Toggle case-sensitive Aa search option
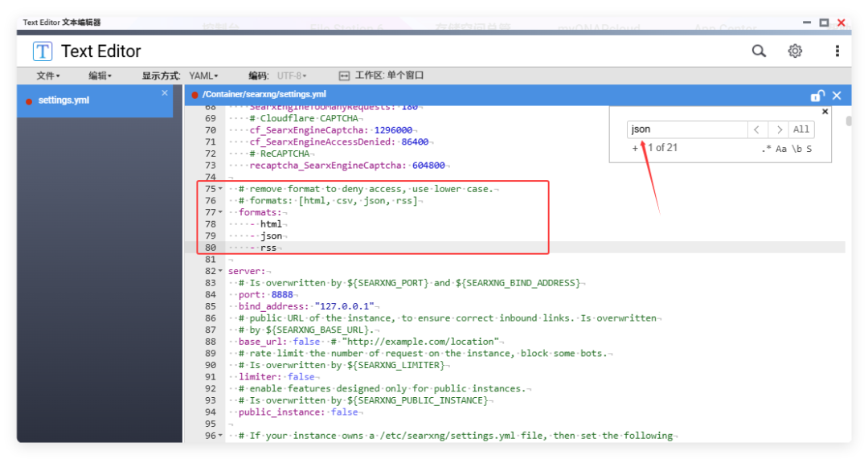 coord(781,149)
